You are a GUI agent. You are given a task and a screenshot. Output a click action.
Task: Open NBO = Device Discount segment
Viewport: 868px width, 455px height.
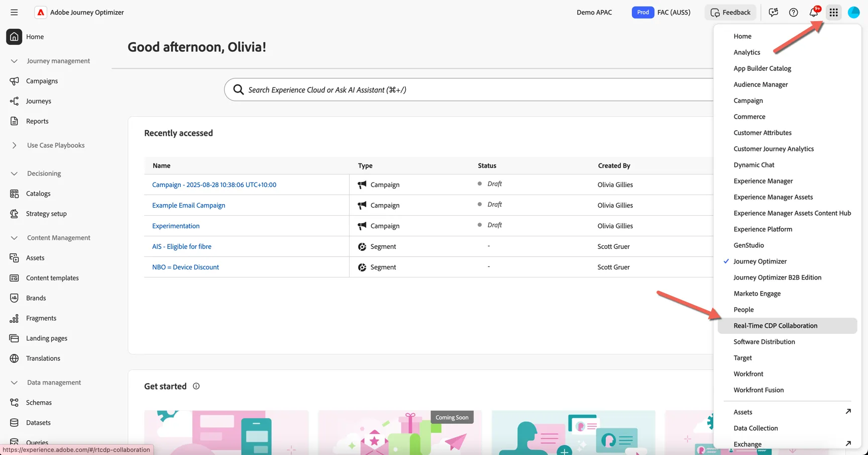(185, 267)
